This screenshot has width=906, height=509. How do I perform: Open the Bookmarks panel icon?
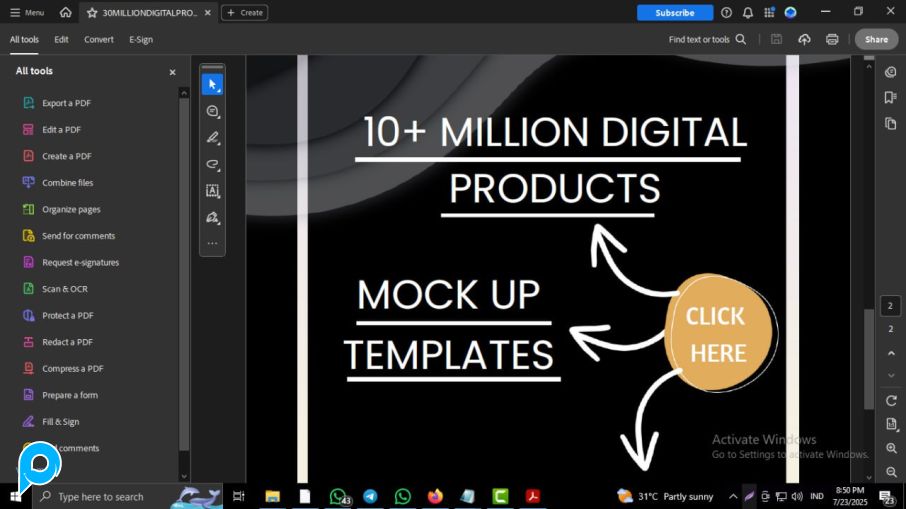(890, 97)
